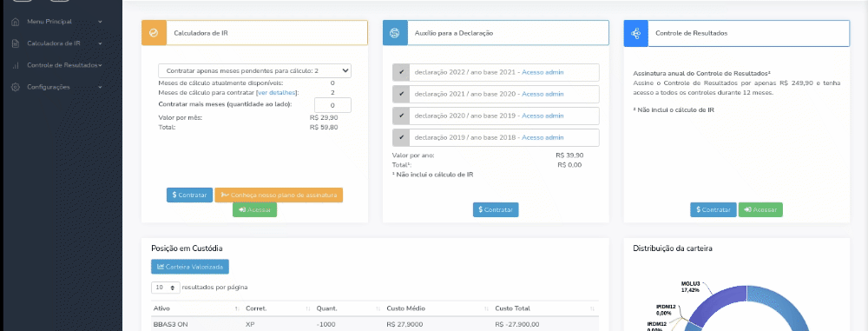Click the document icon beside Calculadora de IR

[16, 43]
